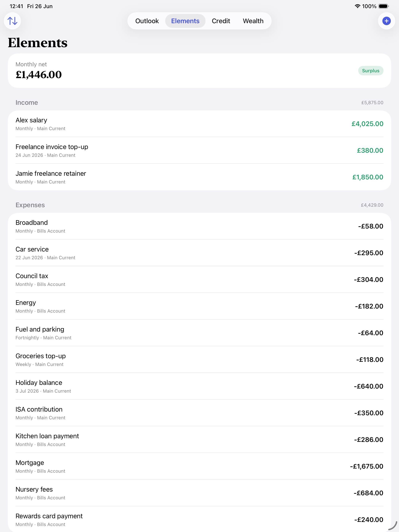Open the Monthly net summary card
399x532 pixels.
pos(199,71)
